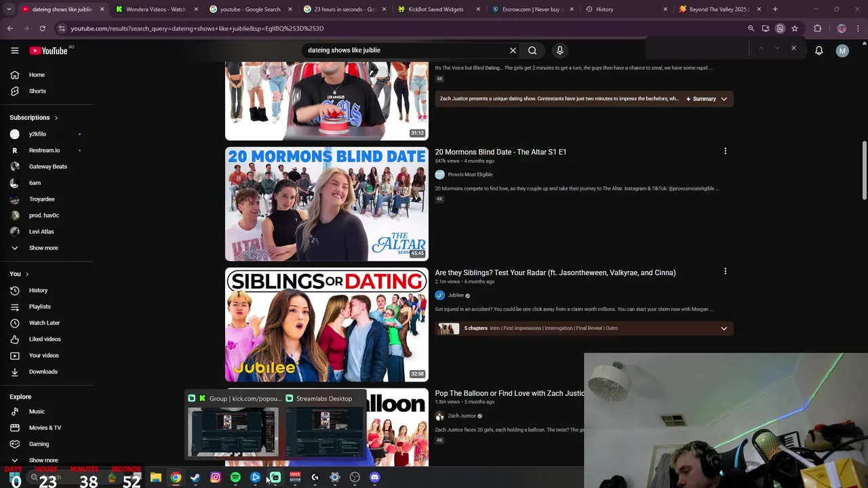Go back with browser back arrow
This screenshot has height=488, width=868.
click(9, 28)
